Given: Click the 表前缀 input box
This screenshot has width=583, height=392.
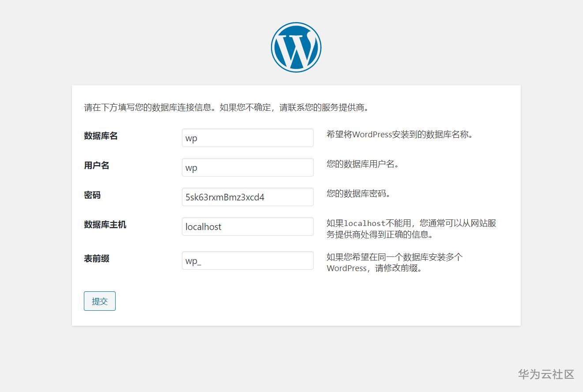Looking at the screenshot, I should coord(248,260).
